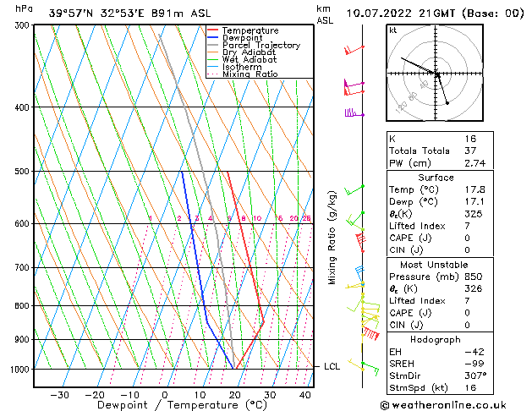Click the Mixing Ratio legend entry

coord(250,74)
